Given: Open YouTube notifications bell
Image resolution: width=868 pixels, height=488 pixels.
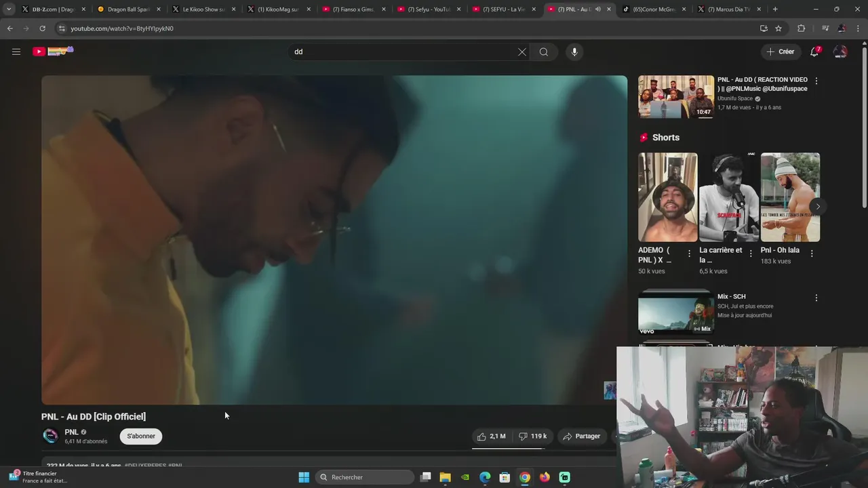Looking at the screenshot, I should pos(815,52).
